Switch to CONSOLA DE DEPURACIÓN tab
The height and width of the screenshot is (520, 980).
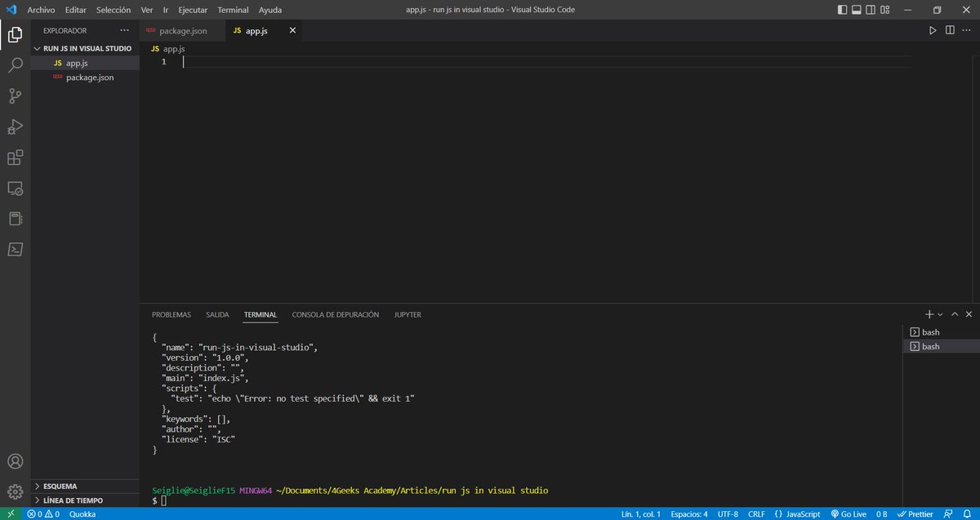click(x=336, y=314)
